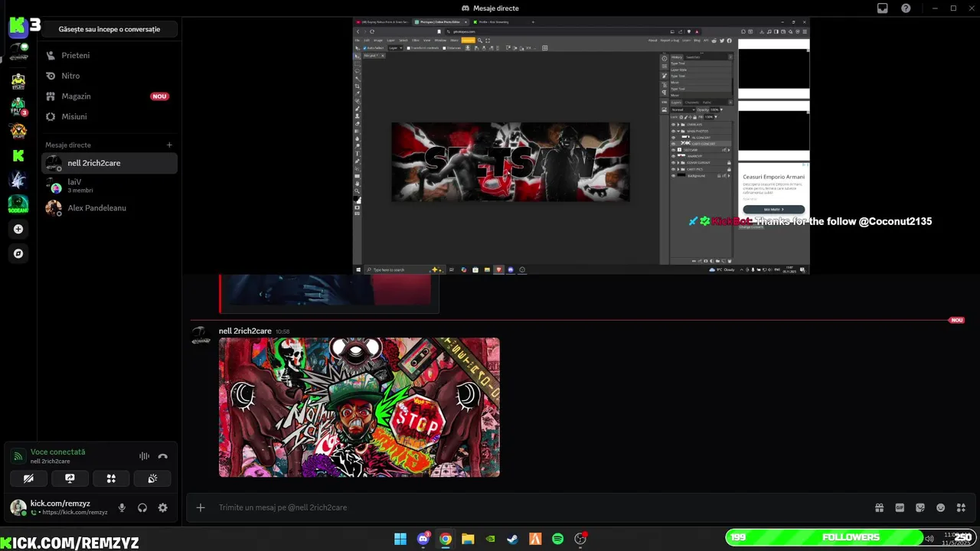This screenshot has height=551, width=980.
Task: Open the Alex Pandeleanu direct message
Action: [x=109, y=207]
